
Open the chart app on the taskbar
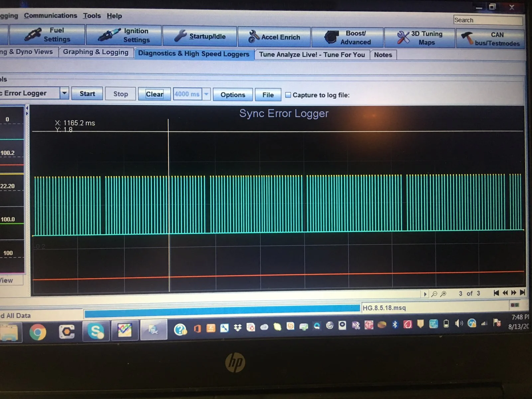pyautogui.click(x=125, y=331)
